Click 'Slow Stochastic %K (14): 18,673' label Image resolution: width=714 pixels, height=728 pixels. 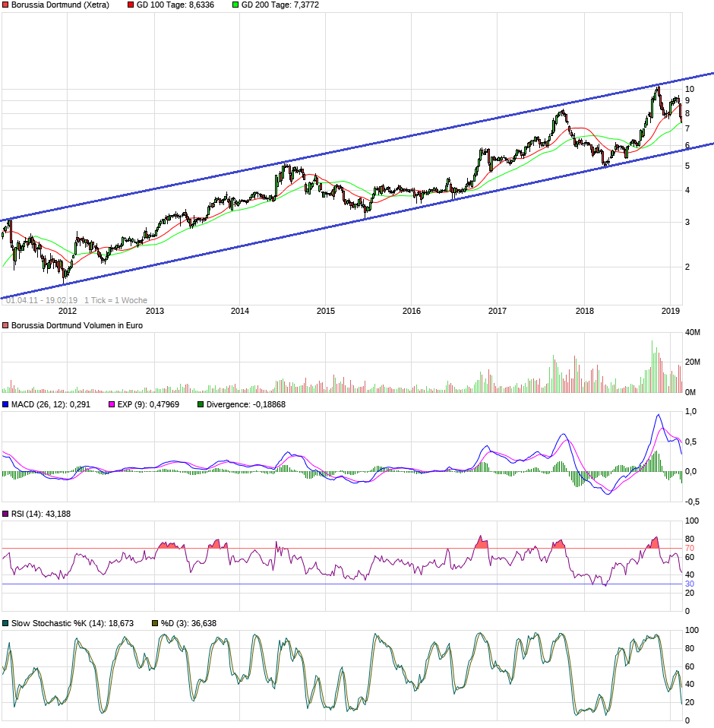click(x=72, y=623)
